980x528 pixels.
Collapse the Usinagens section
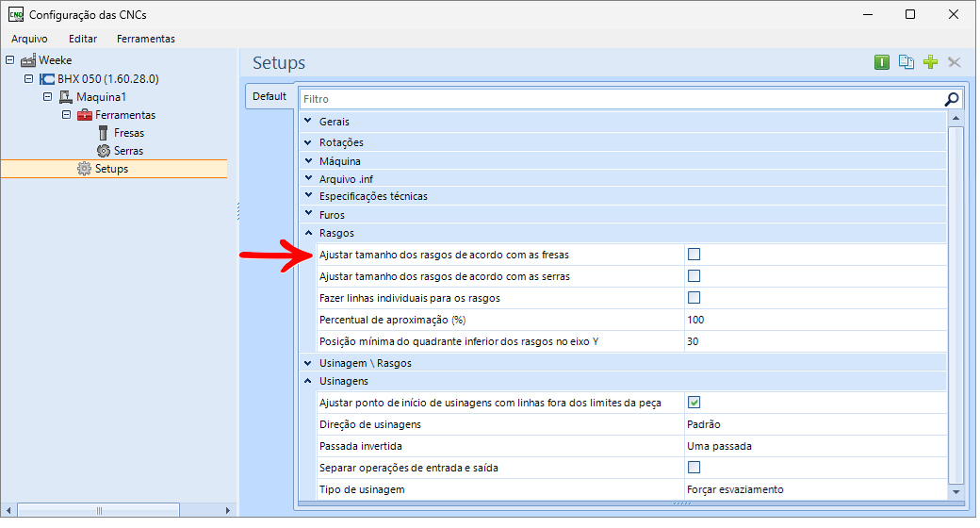[308, 381]
